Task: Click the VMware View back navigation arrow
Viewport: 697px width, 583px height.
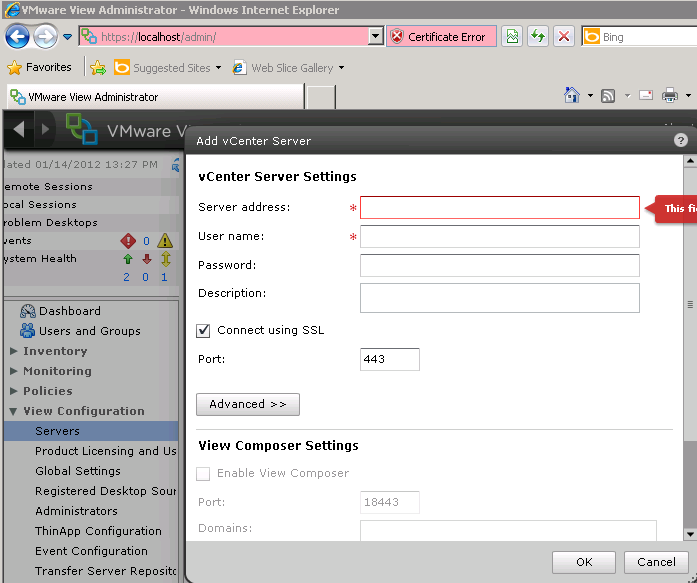Action: point(19,129)
